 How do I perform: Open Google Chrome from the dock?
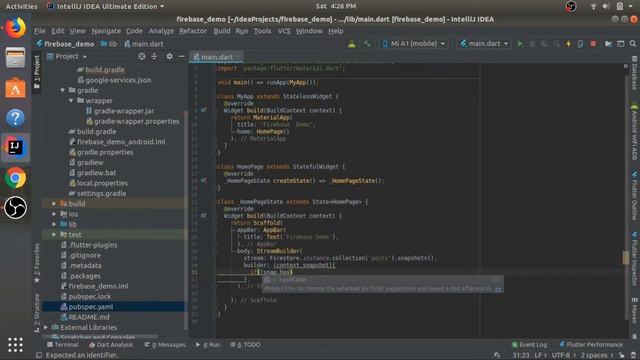click(16, 178)
